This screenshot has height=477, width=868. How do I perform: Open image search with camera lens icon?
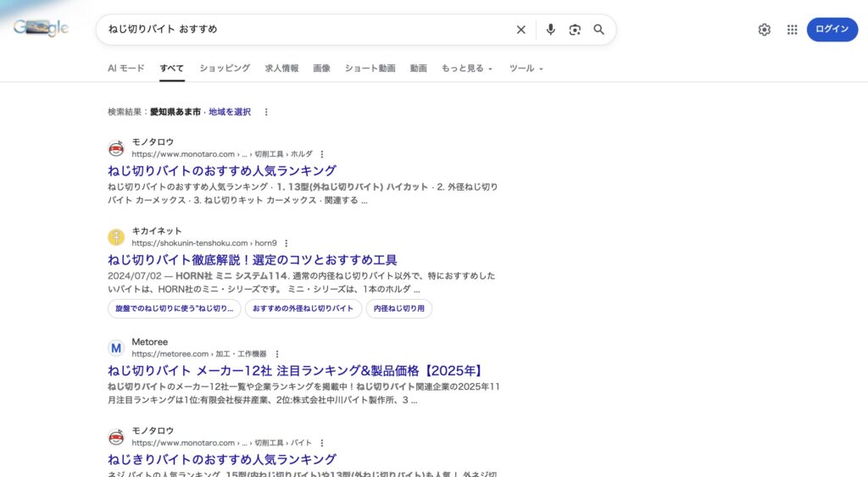point(575,30)
